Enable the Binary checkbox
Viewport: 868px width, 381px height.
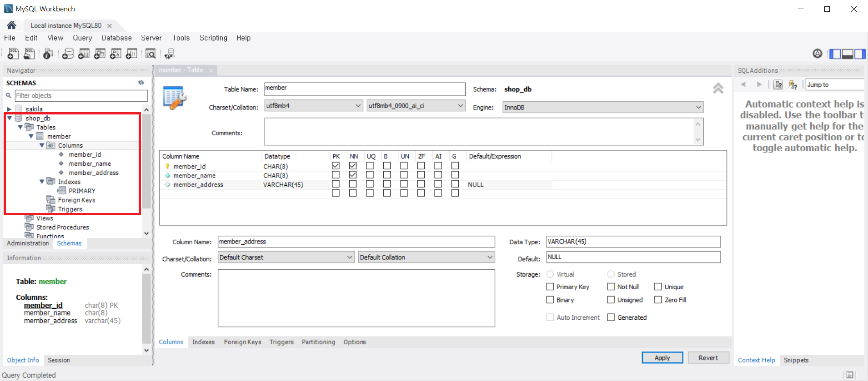550,300
